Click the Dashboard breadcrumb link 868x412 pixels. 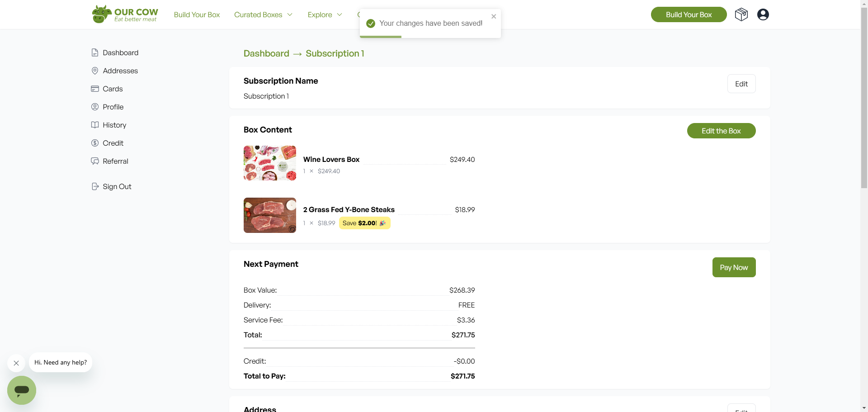coord(266,53)
